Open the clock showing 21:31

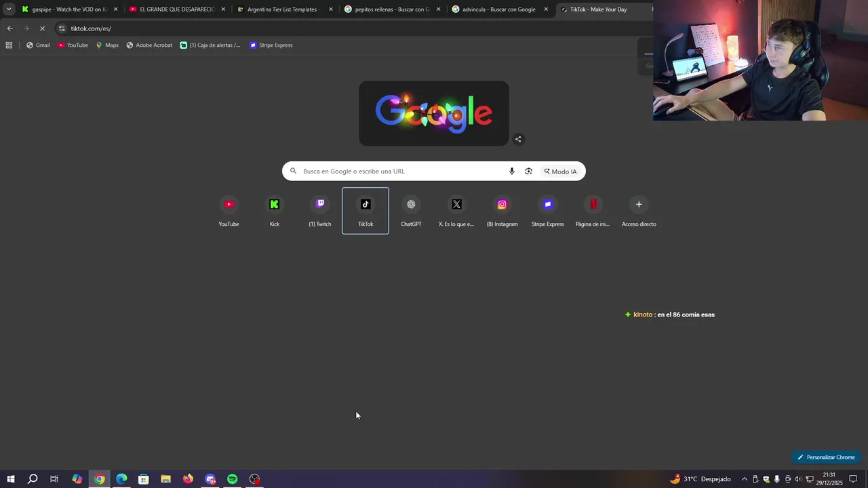pos(829,479)
